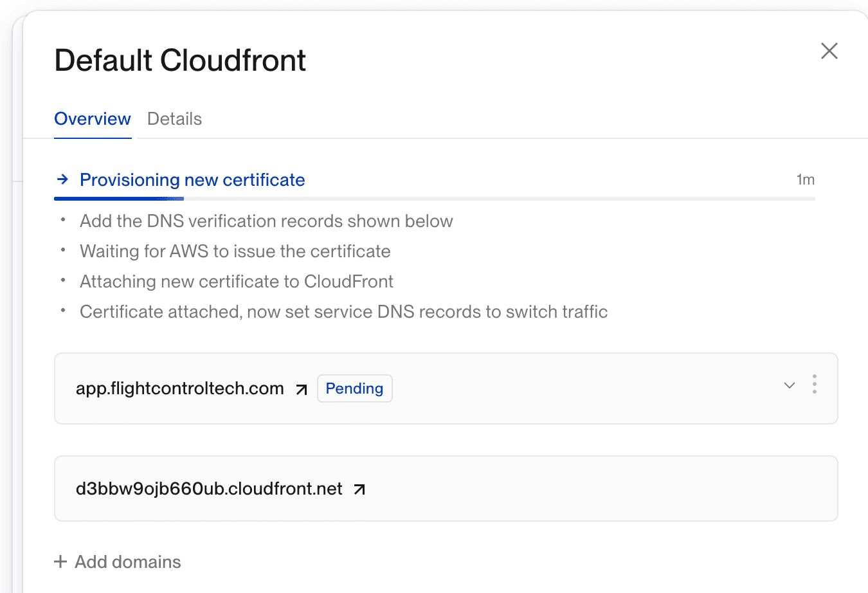Click the arrow icon beside Provisioning new certificate

[62, 179]
